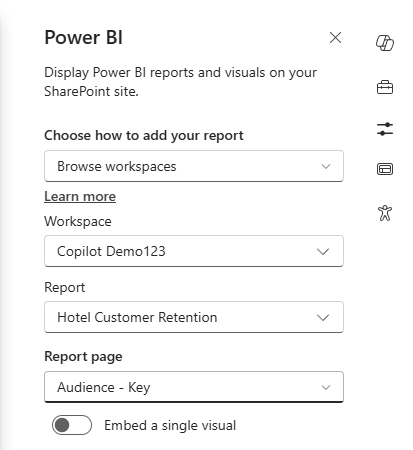Expand the Report dropdown Hotel Customer Retention
Screen dimensions: 413x450
click(194, 317)
